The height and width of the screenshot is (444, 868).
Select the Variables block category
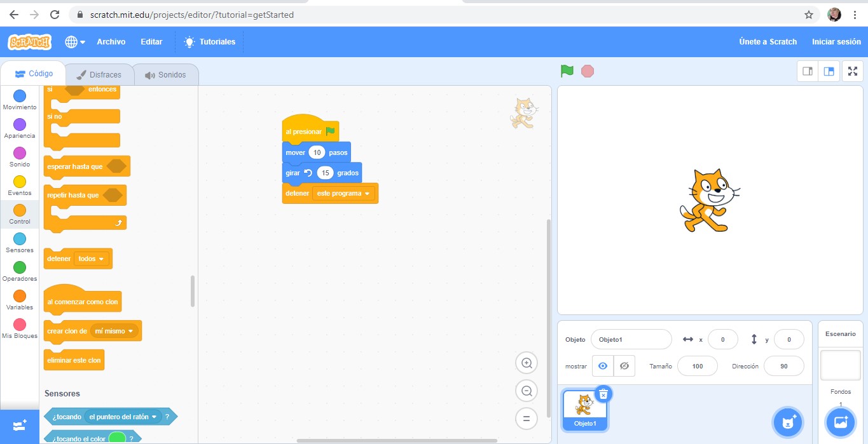tap(20, 300)
